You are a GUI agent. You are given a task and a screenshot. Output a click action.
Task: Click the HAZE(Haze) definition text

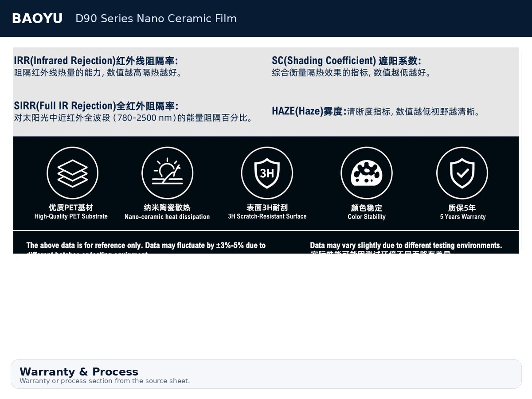click(376, 111)
